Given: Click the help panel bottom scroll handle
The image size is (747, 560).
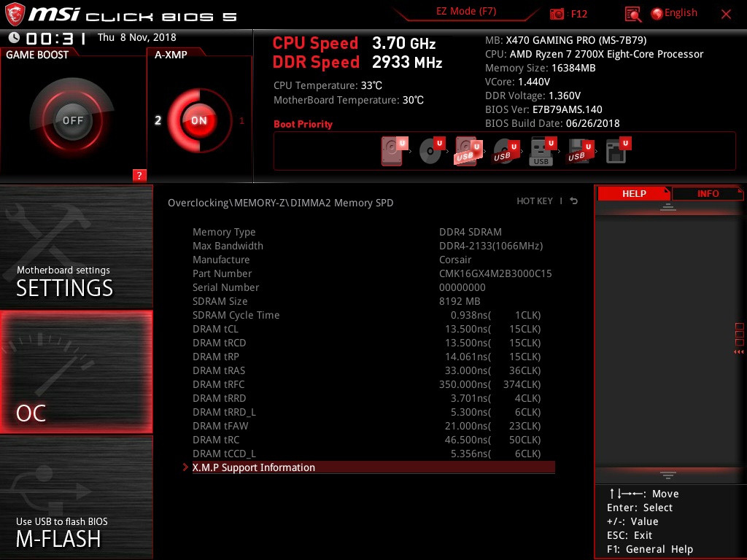Looking at the screenshot, I should [668, 475].
